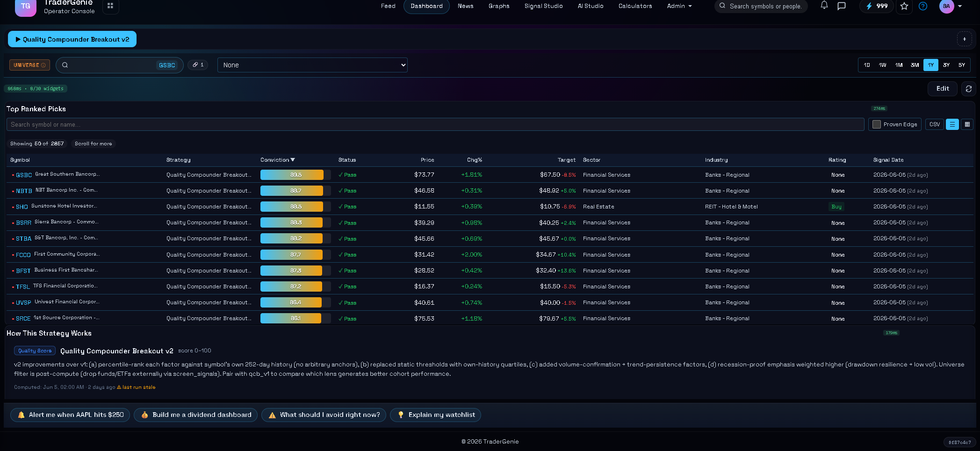980x451 pixels.
Task: Click the Buy rating badge for SHO
Action: [x=836, y=207]
